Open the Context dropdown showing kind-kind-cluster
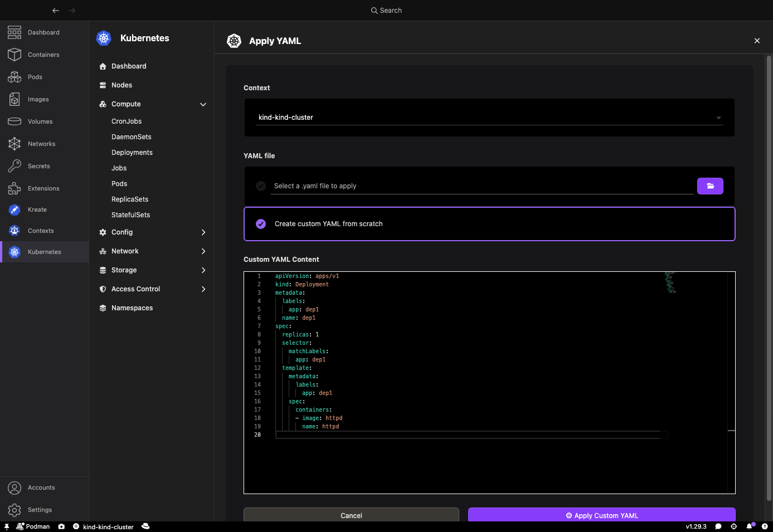This screenshot has height=532, width=773. tap(489, 118)
